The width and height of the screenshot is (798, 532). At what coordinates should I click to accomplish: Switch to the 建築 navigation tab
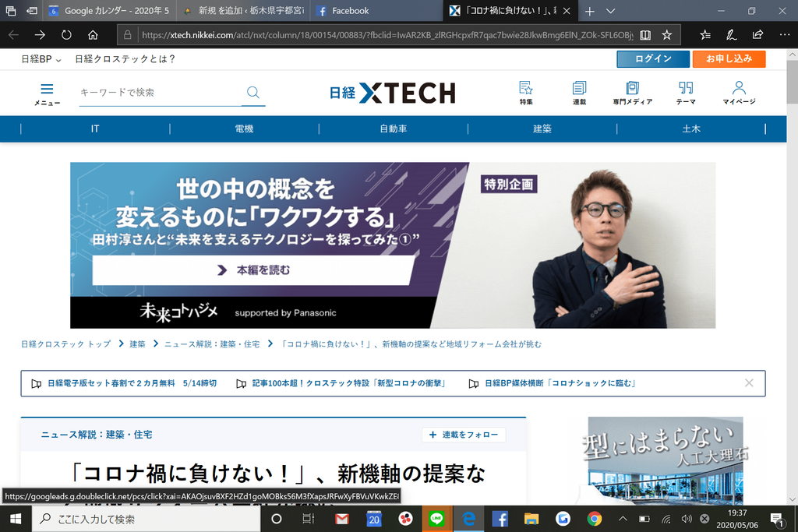(542, 128)
